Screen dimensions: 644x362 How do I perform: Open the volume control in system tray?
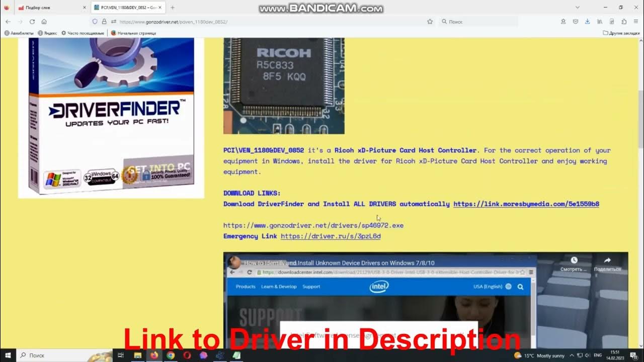point(587,355)
